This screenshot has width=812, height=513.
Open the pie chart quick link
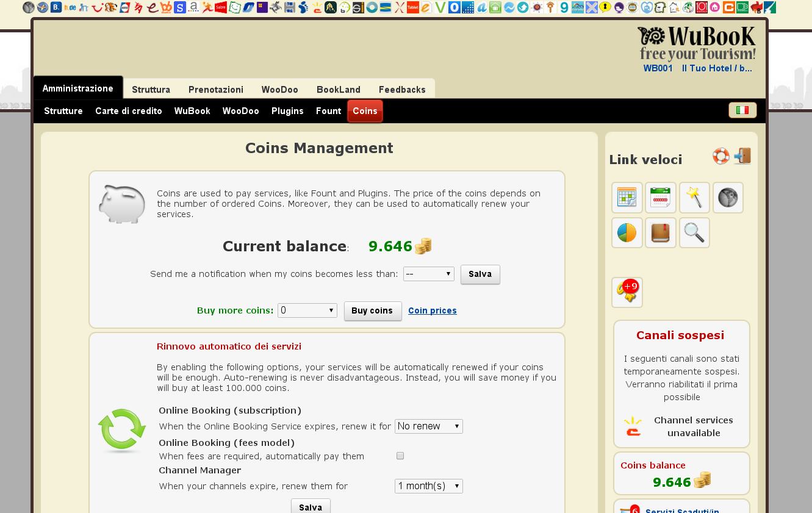point(627,232)
